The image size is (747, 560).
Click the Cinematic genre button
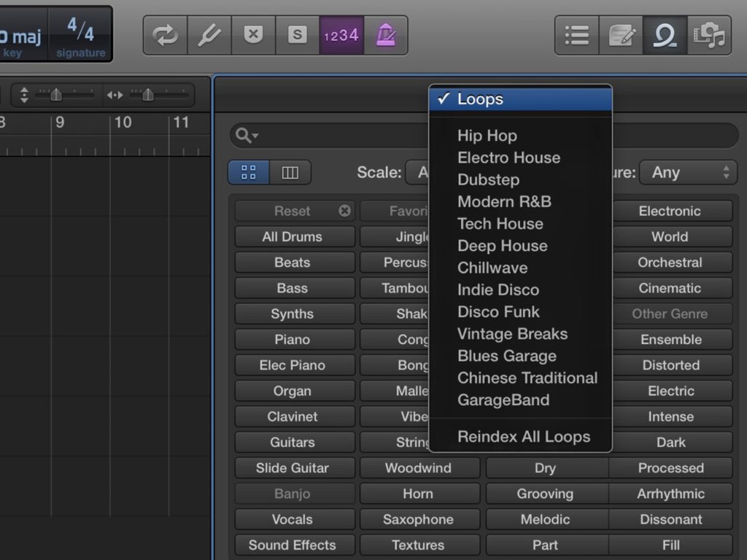tap(670, 288)
